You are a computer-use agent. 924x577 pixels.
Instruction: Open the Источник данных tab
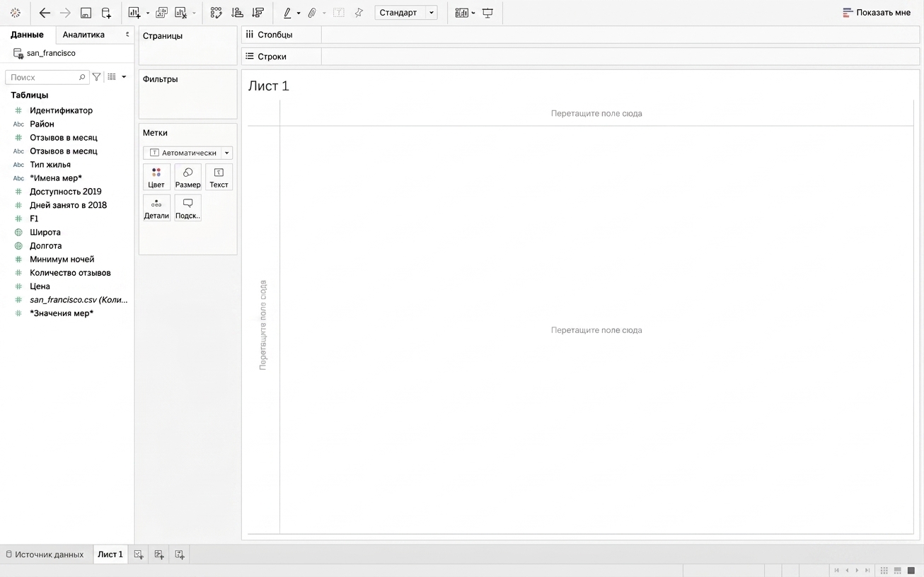coord(45,554)
